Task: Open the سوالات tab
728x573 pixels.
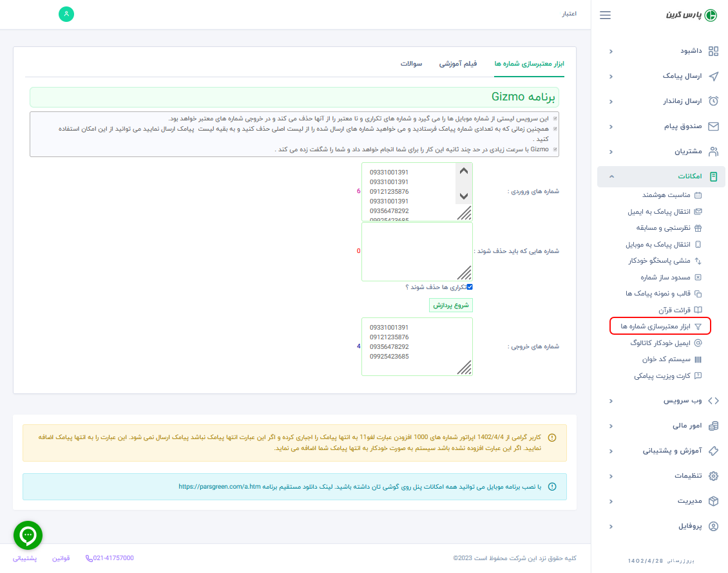Action: tap(412, 64)
